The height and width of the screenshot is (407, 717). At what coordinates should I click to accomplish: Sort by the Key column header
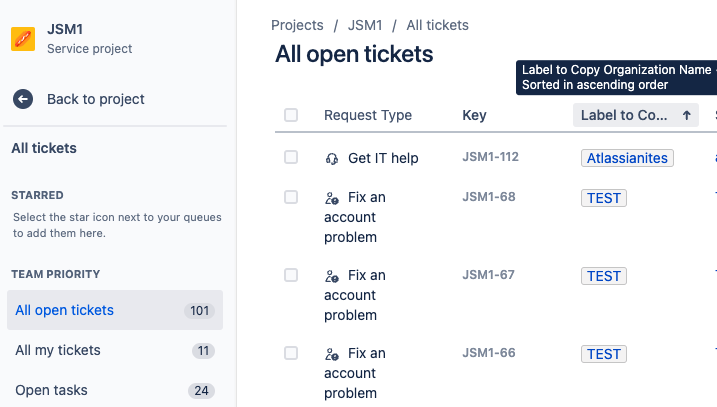pos(474,115)
